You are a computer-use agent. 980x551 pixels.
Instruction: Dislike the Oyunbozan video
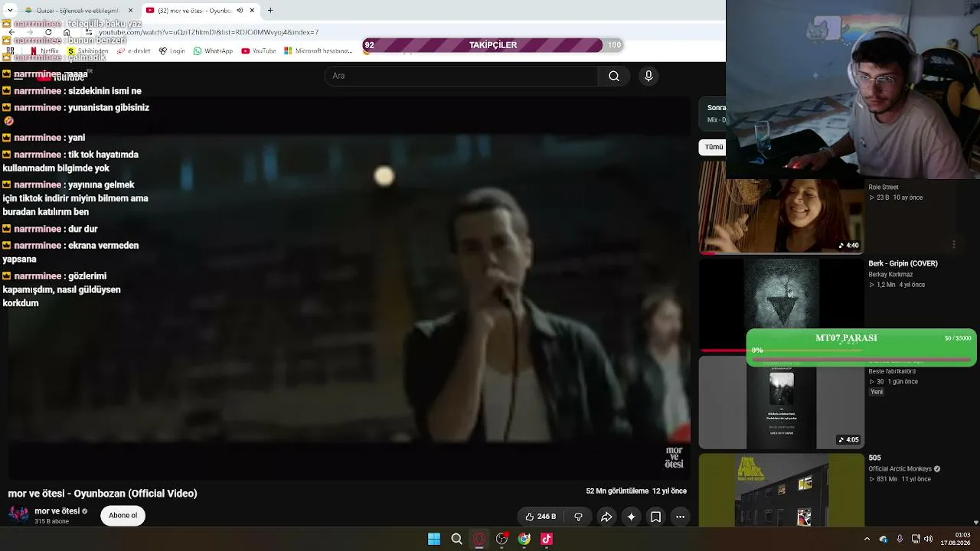click(578, 517)
